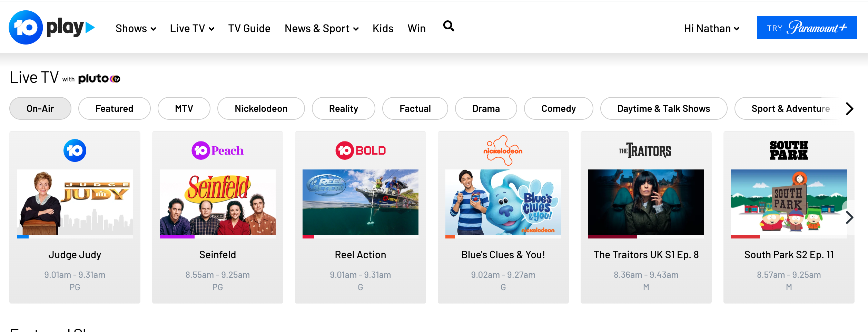The image size is (868, 332).
Task: Open the South Park thumbnail image
Action: [789, 202]
